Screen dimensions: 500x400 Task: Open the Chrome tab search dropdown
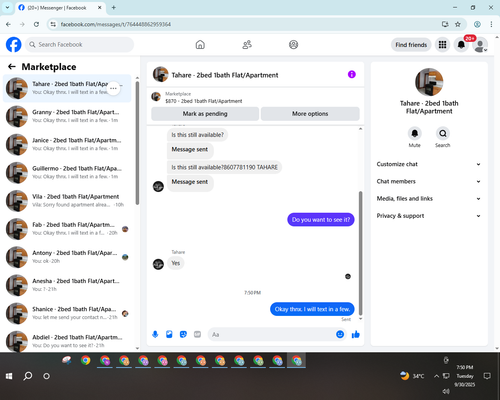tap(7, 7)
